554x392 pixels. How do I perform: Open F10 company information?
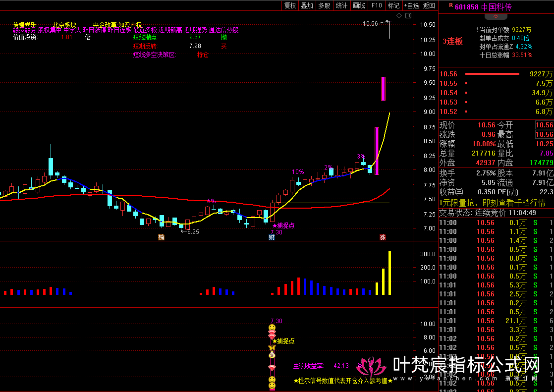pyautogui.click(x=377, y=5)
